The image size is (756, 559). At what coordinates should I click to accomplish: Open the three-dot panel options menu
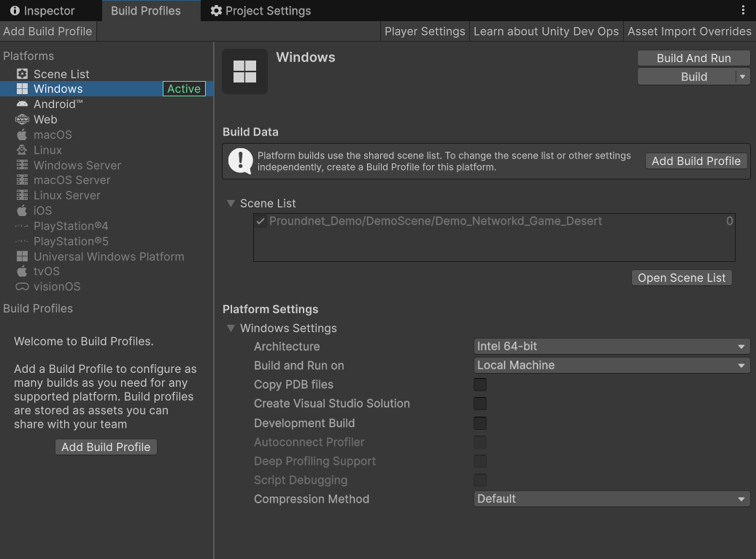click(743, 11)
